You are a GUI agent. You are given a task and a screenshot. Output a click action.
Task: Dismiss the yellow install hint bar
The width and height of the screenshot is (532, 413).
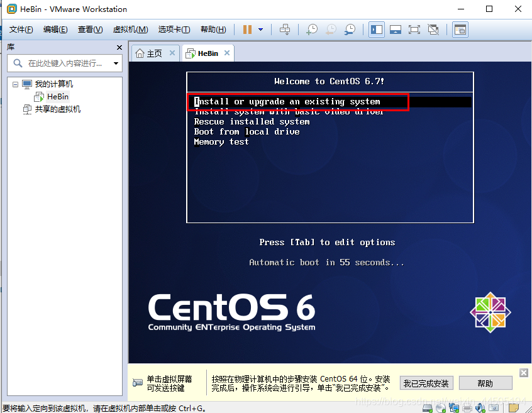click(524, 373)
